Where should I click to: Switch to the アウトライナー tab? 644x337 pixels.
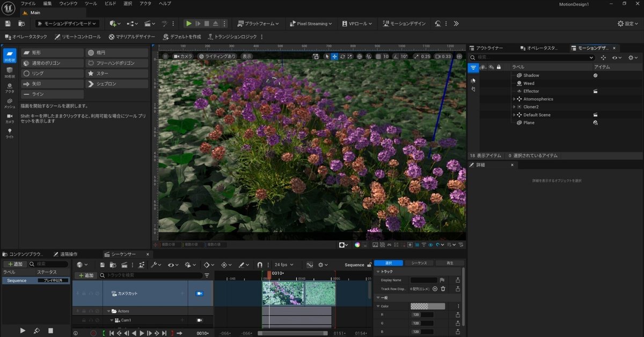pos(486,48)
